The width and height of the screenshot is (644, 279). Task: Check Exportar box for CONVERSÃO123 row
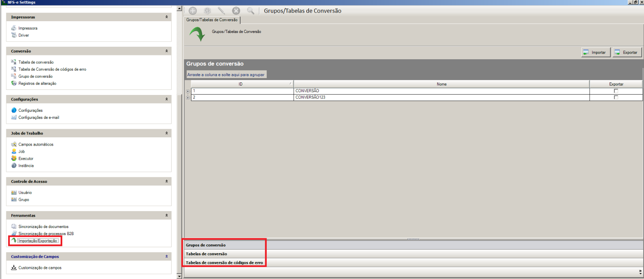[x=616, y=97]
